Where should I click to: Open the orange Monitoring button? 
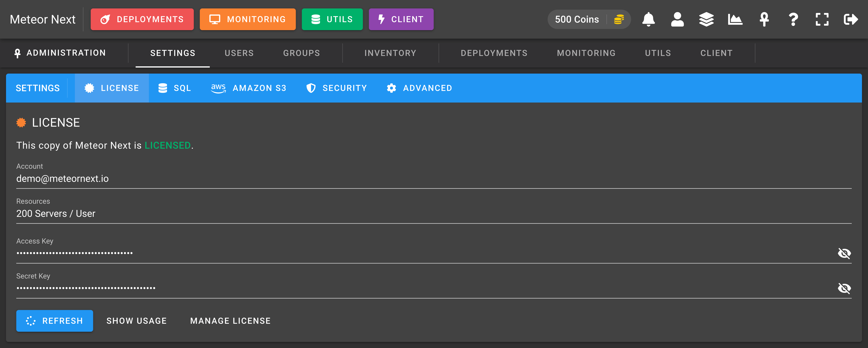point(248,19)
